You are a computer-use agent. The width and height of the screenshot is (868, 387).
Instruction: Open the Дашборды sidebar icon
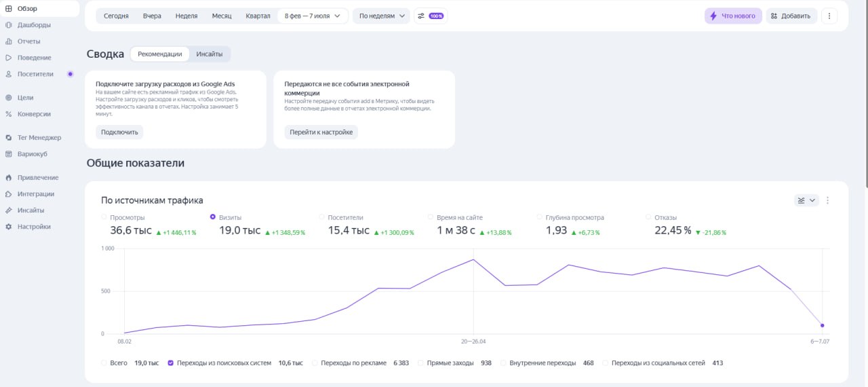(x=8, y=25)
